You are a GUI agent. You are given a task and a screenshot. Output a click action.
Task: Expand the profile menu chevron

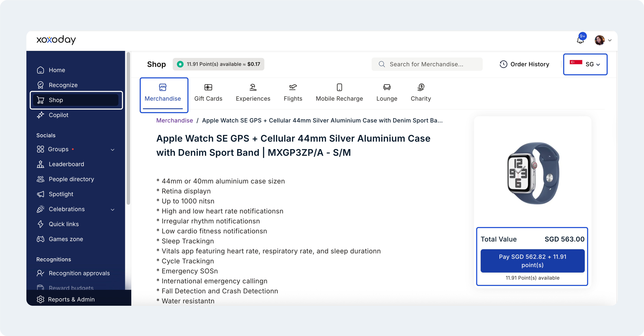coord(610,40)
